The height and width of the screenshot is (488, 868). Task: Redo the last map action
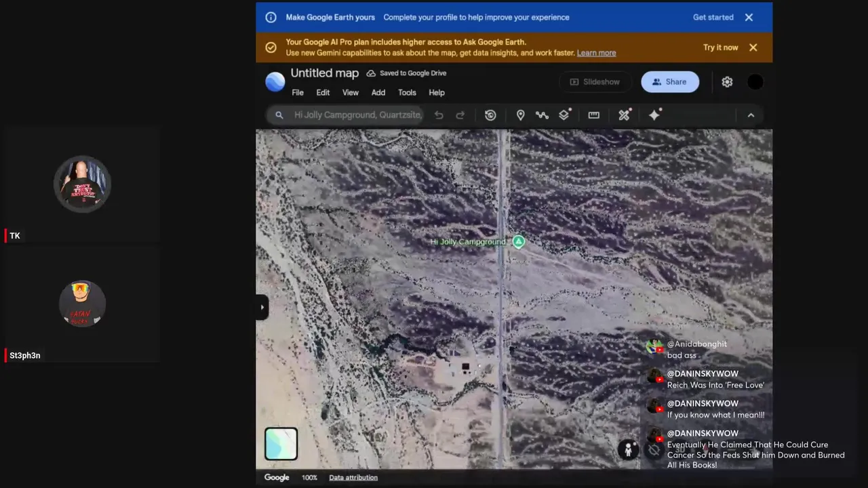(x=460, y=115)
